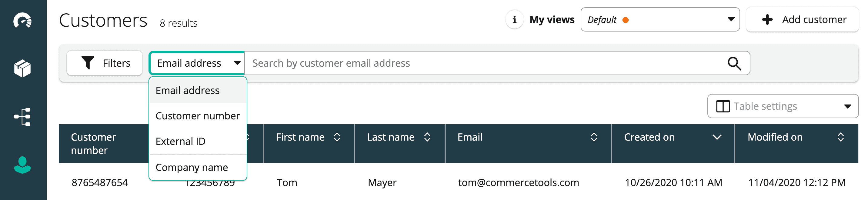Sort table by Last name column
The height and width of the screenshot is (200, 868).
(x=427, y=137)
